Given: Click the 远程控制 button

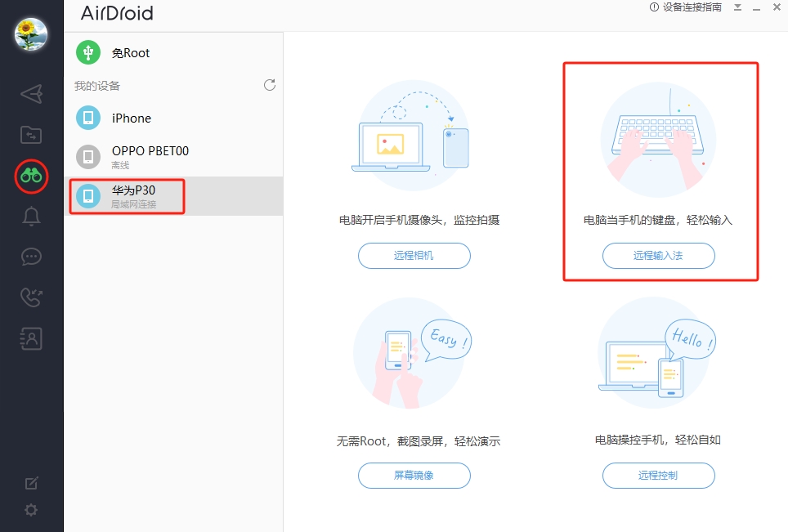Looking at the screenshot, I should coord(658,476).
